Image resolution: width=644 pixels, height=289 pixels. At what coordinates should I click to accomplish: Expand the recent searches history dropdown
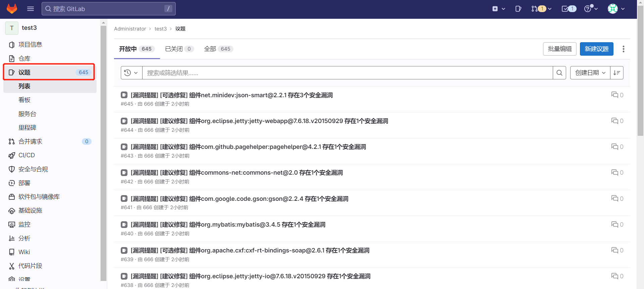pyautogui.click(x=131, y=73)
